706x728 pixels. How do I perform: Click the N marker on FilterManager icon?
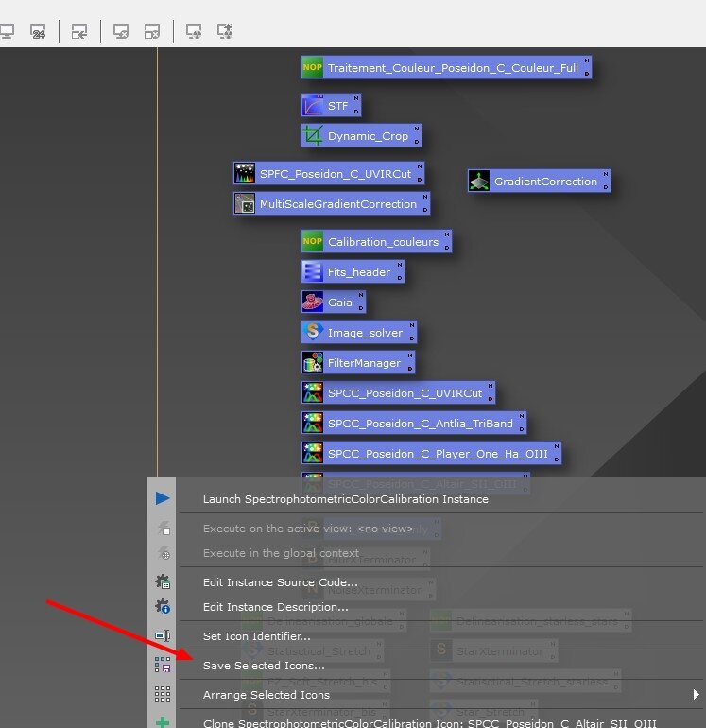[x=410, y=355]
